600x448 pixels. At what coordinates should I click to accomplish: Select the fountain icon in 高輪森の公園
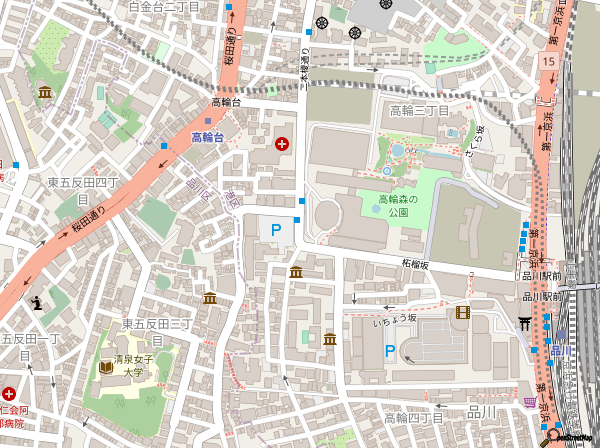pyautogui.click(x=386, y=172)
